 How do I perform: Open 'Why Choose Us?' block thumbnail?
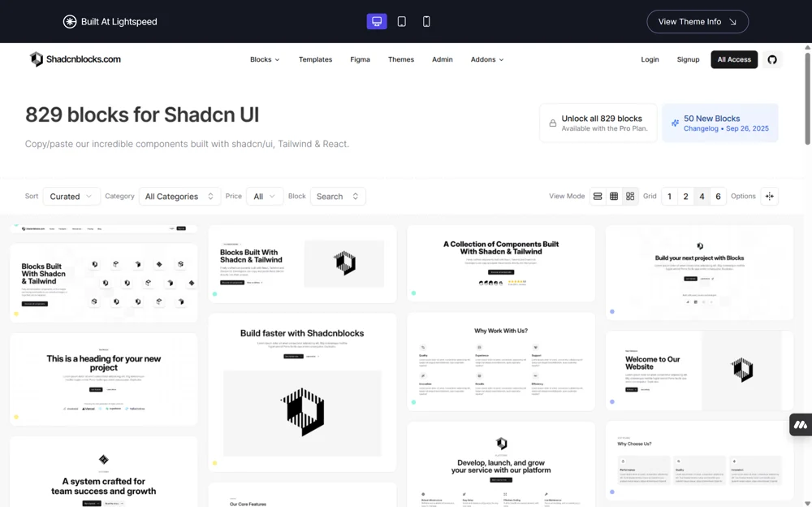tap(699, 461)
